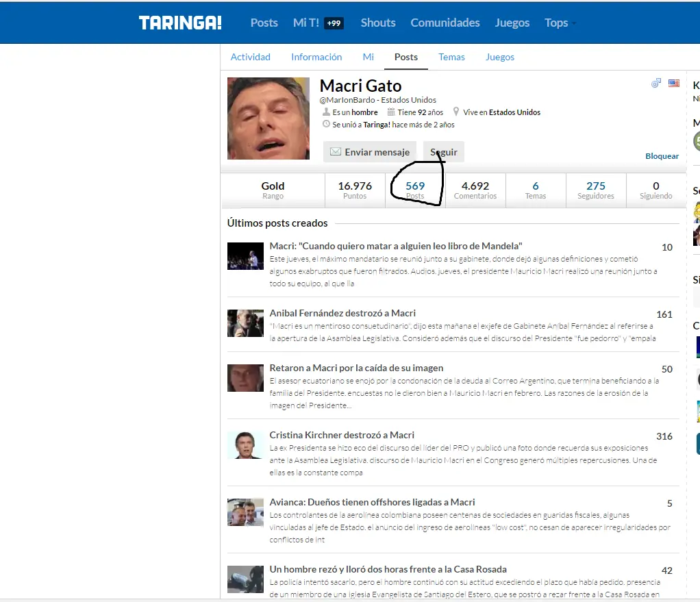Click thumbnail of the Mandela post
Screen dimensions: 700x602
(245, 256)
